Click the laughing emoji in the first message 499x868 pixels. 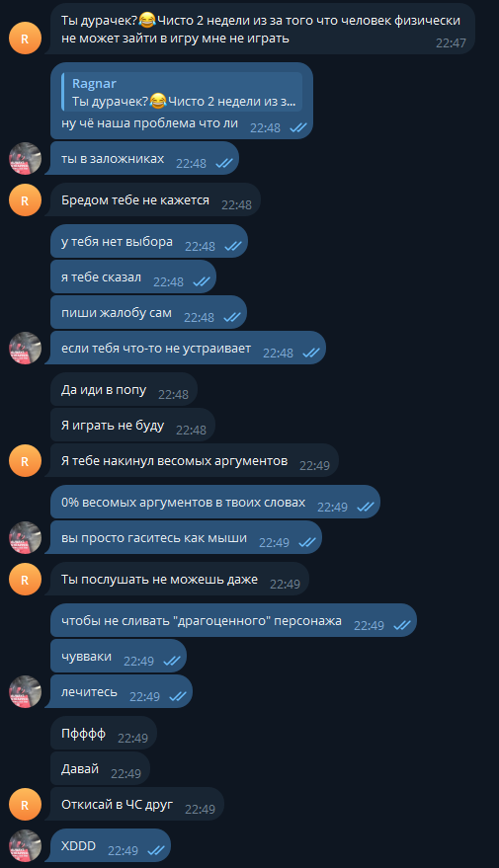147,21
